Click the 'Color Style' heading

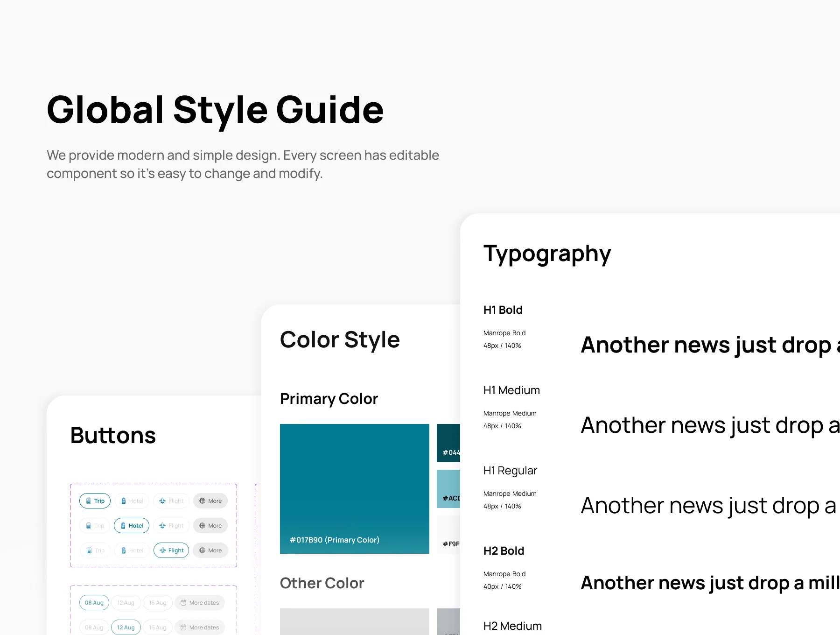pyautogui.click(x=340, y=340)
